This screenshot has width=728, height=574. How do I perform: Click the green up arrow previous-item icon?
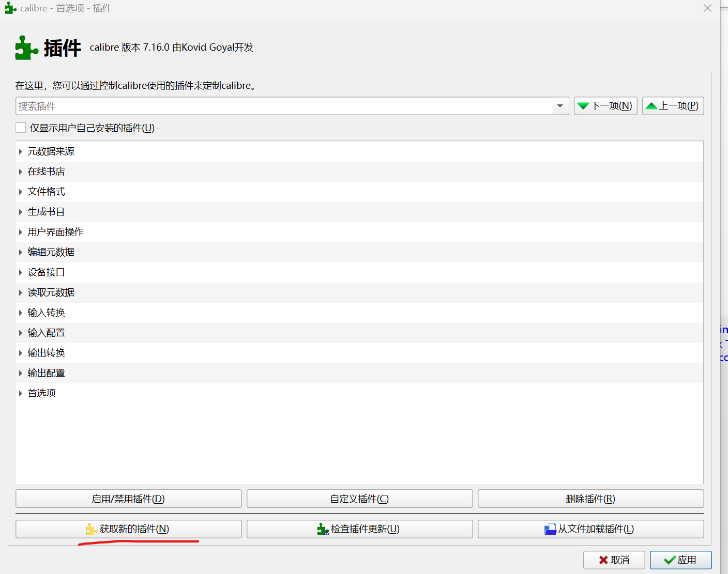(651, 106)
